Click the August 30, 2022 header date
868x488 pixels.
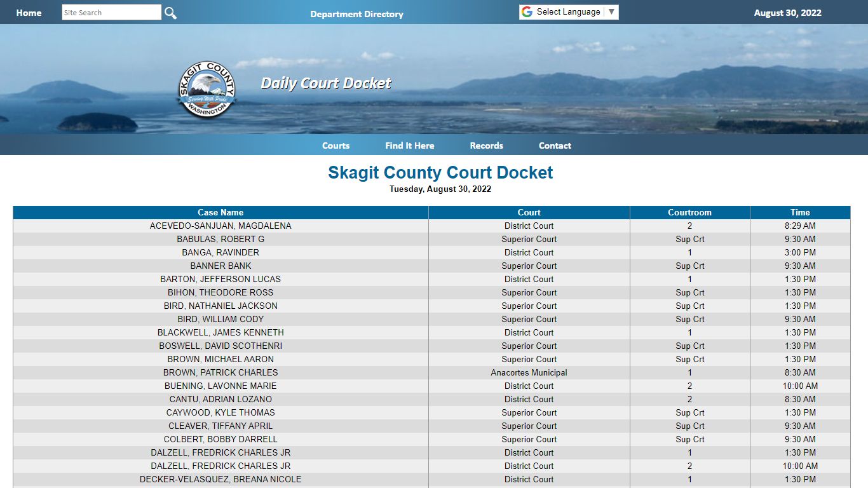click(788, 13)
